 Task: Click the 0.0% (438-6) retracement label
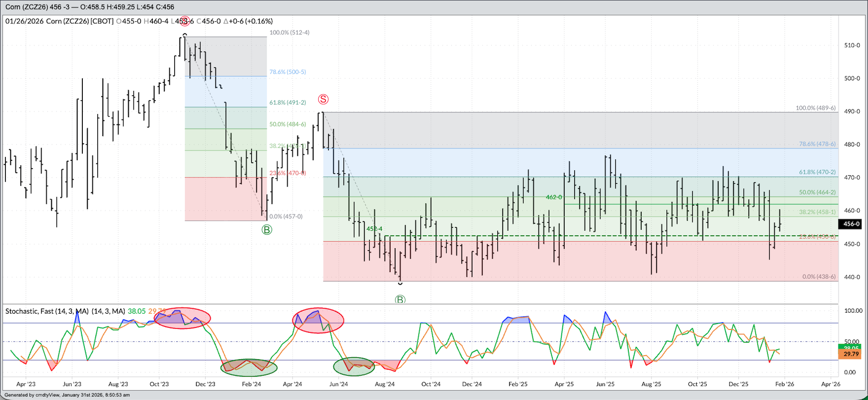pyautogui.click(x=819, y=276)
